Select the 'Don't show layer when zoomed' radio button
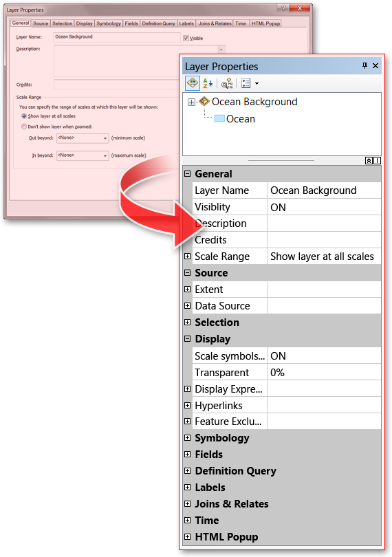The height and width of the screenshot is (557, 392). [x=24, y=127]
